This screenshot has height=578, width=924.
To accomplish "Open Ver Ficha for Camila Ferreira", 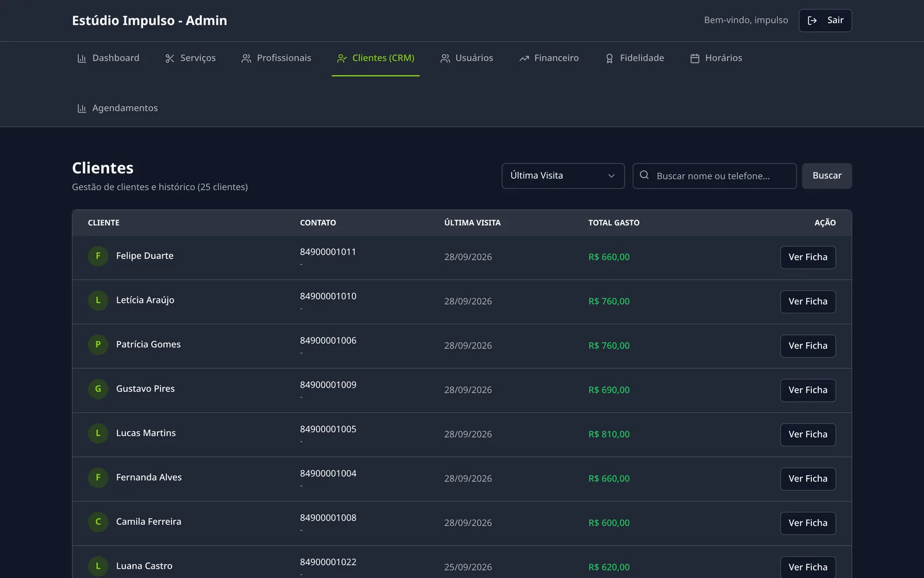I will click(808, 523).
